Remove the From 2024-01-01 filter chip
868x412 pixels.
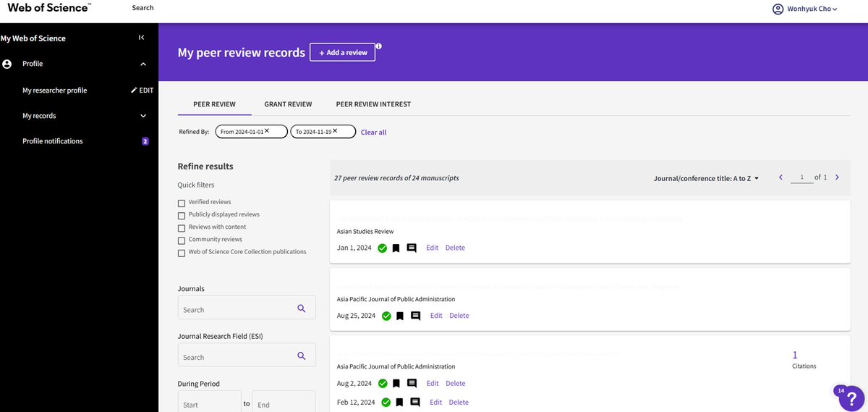tap(267, 131)
